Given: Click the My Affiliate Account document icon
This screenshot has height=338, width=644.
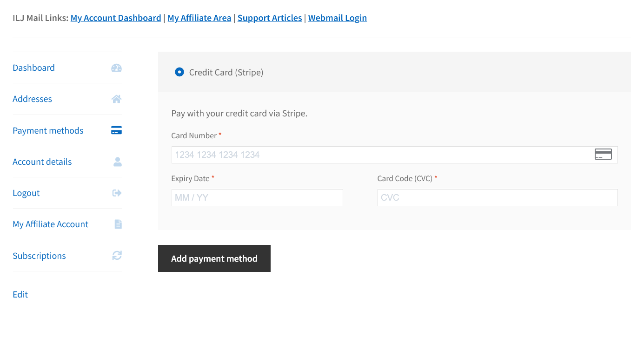Looking at the screenshot, I should [x=118, y=224].
